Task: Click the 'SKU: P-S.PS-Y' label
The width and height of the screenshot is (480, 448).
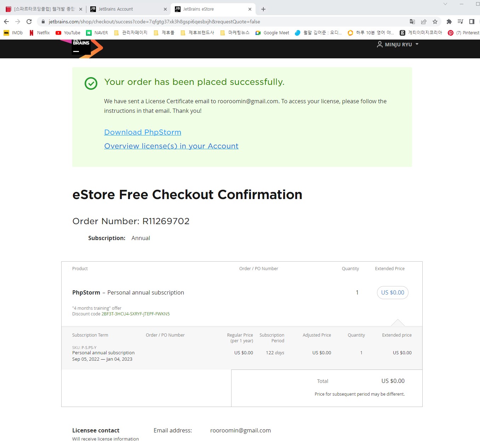Action: pyautogui.click(x=84, y=348)
